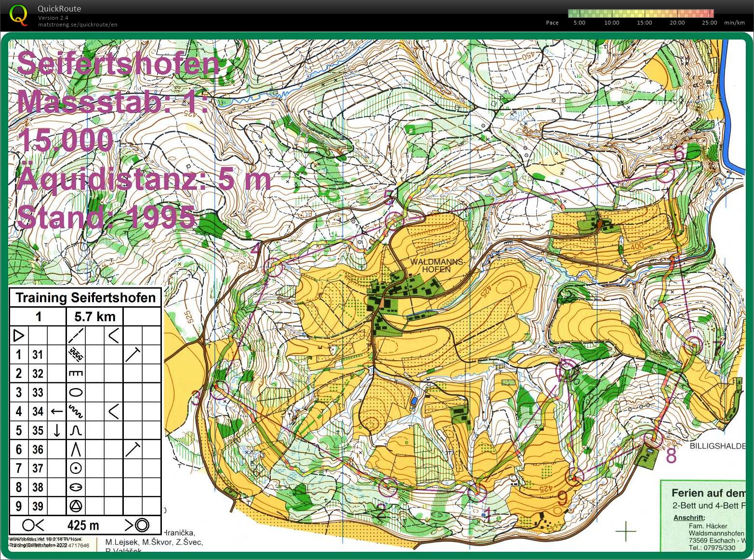This screenshot has width=754, height=560.
Task: Click the ladder-like symbol in row 2
Action: pyautogui.click(x=76, y=373)
